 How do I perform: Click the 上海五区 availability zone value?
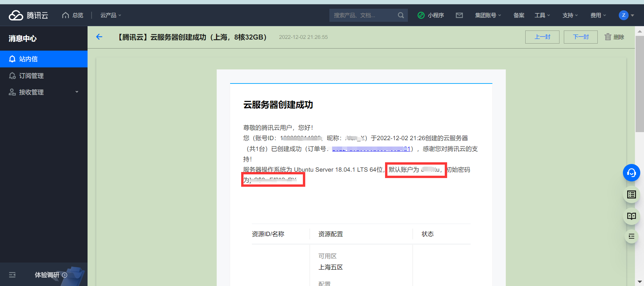coord(330,267)
